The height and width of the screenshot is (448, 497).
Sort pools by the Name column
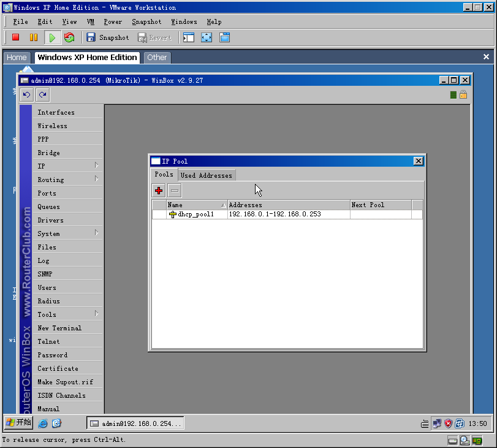coord(197,205)
